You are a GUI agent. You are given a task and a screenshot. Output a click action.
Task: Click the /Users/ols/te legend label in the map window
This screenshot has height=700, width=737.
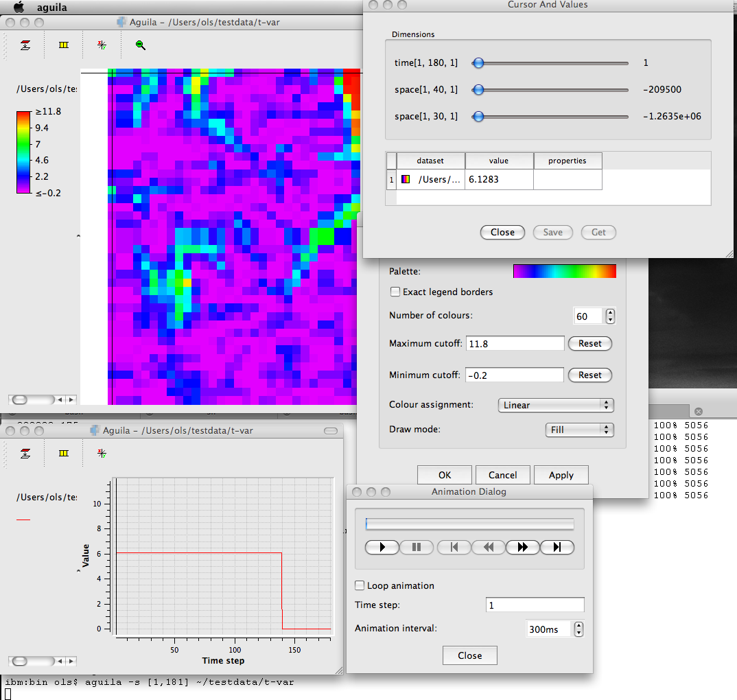coord(47,89)
